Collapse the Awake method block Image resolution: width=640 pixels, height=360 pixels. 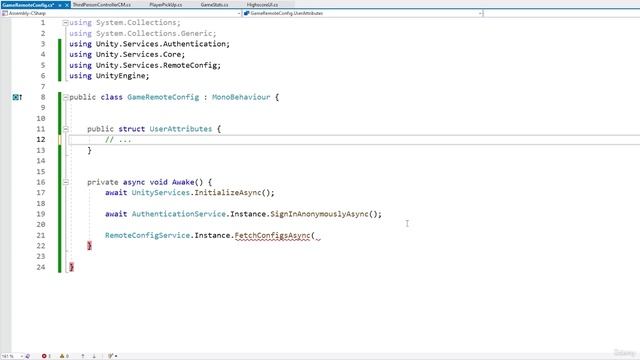(65, 182)
